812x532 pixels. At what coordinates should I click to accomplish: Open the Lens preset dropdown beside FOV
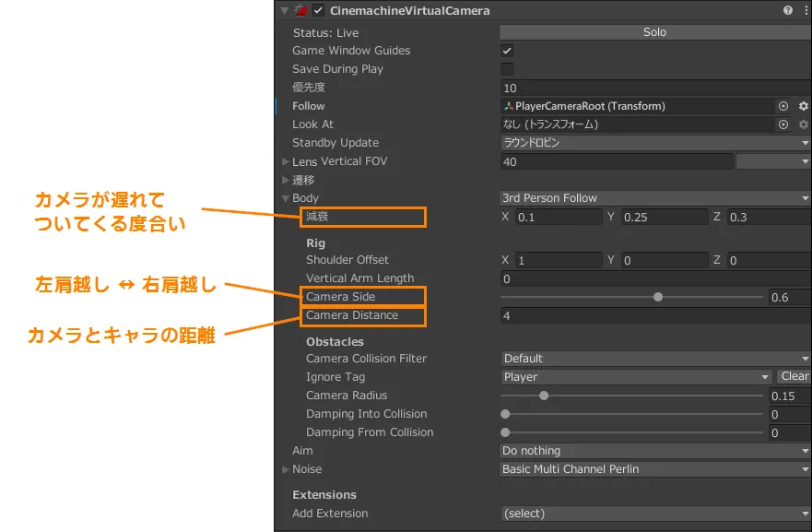click(773, 161)
